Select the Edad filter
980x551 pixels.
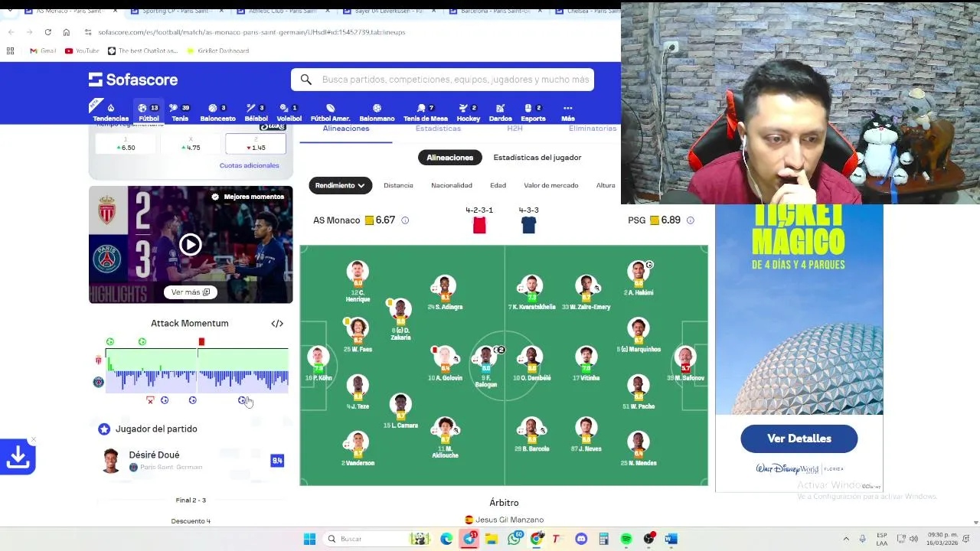[498, 185]
